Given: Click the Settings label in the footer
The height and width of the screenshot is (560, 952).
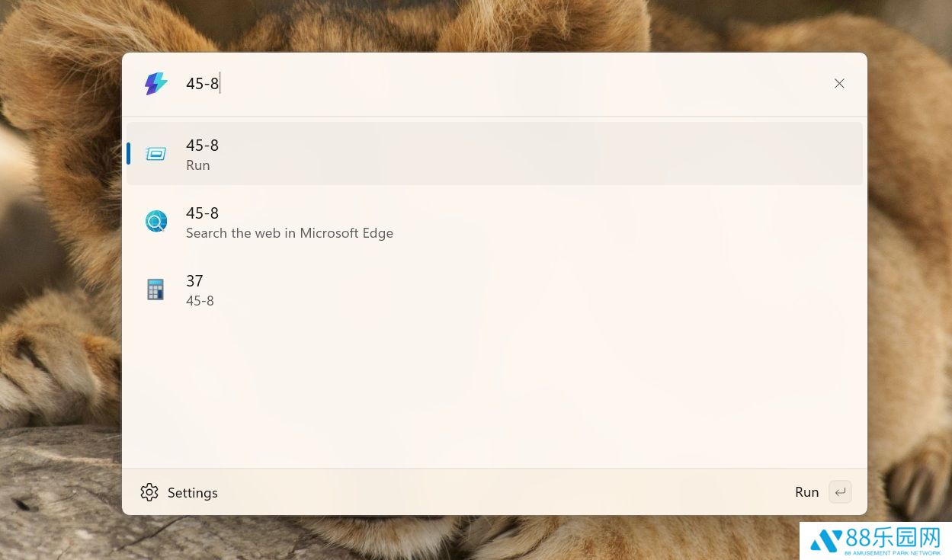Looking at the screenshot, I should [x=193, y=493].
